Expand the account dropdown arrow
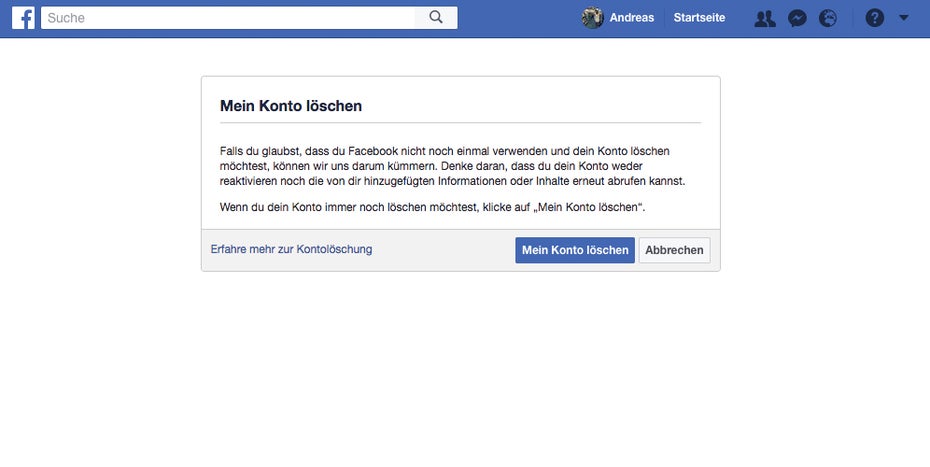The image size is (930, 467). pyautogui.click(x=903, y=18)
